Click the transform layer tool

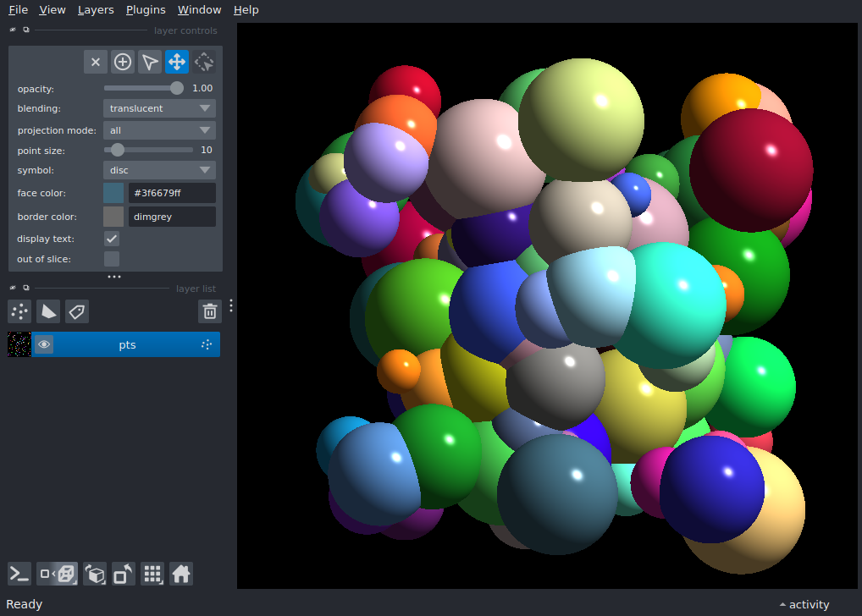click(x=204, y=62)
